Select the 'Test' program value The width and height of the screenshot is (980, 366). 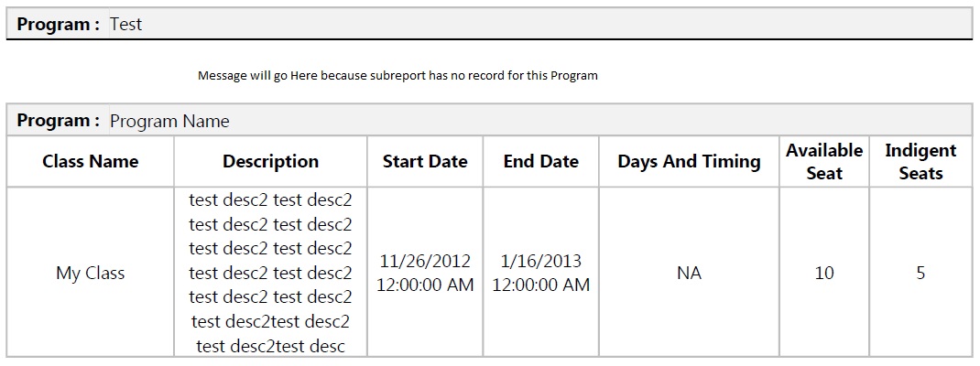point(125,25)
